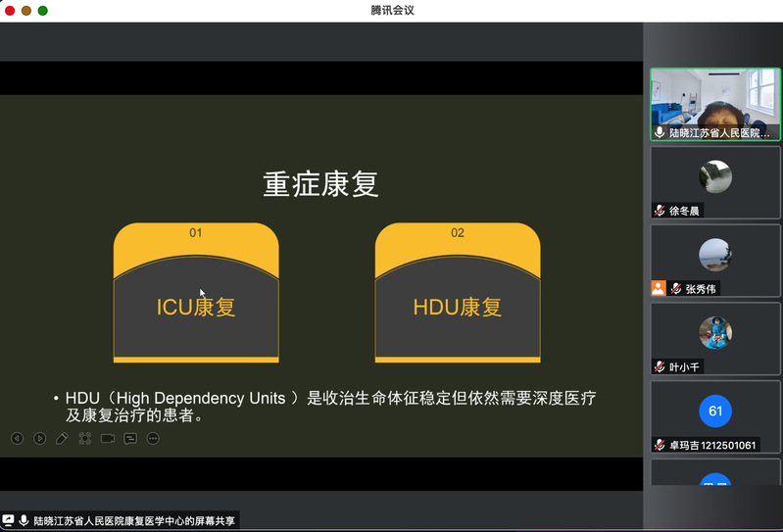
Task: Click the blue 61 avatar
Action: 715,411
